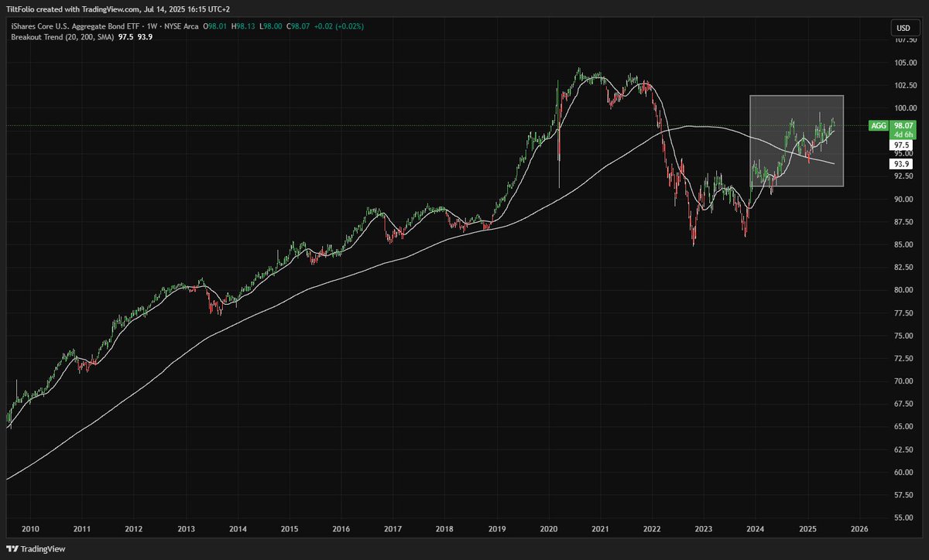929x560 pixels.
Task: Click the 2020 label on time axis
Action: pyautogui.click(x=549, y=530)
